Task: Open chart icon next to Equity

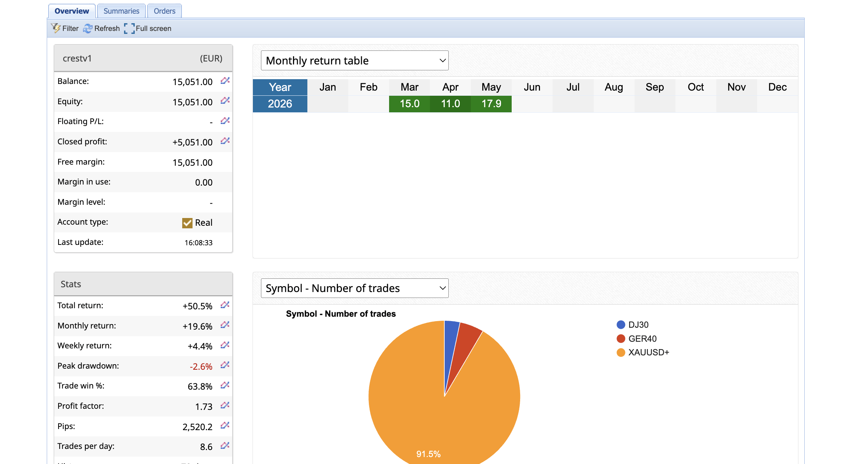Action: tap(225, 101)
